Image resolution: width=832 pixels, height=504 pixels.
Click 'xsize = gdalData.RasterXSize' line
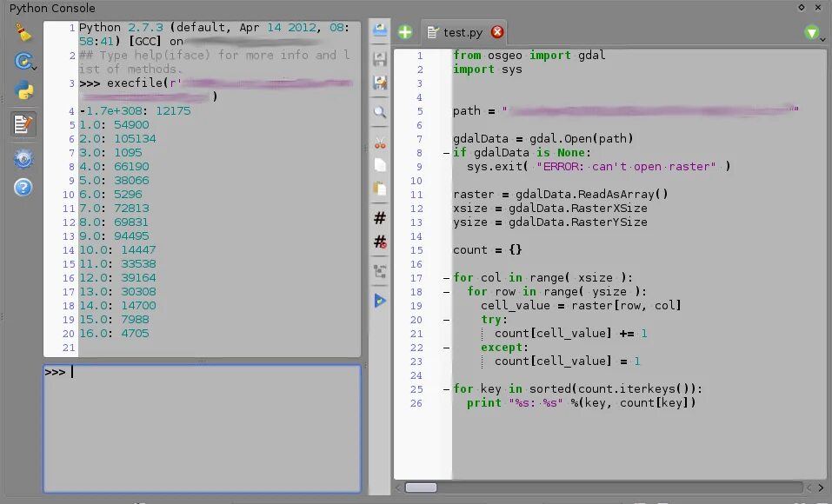coord(549,208)
